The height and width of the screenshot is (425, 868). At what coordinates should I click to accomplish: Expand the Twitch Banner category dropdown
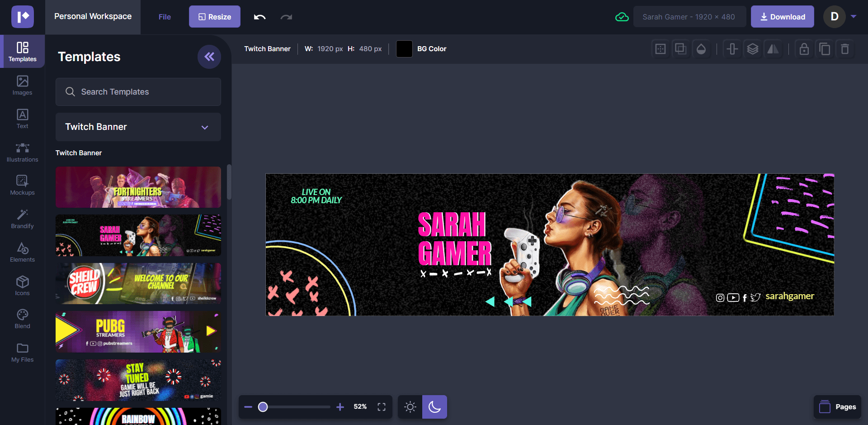tap(204, 127)
